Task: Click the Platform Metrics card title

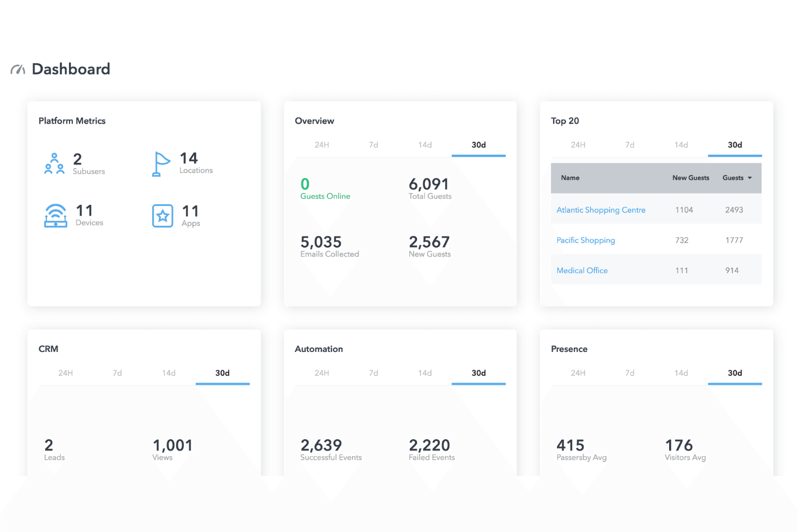Action: (x=72, y=121)
